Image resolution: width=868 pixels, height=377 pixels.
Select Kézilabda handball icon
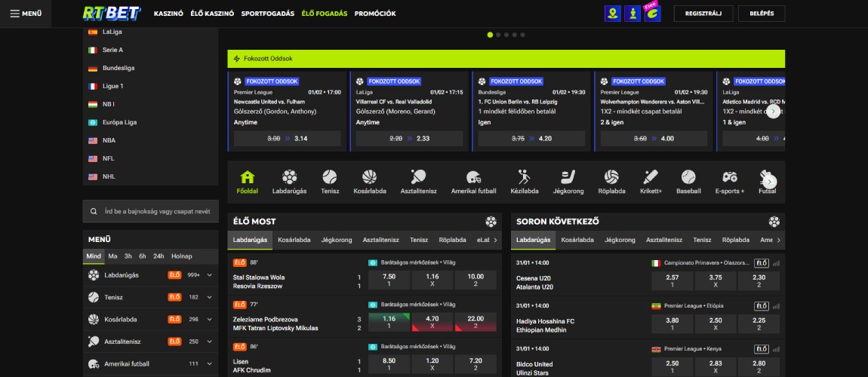pyautogui.click(x=524, y=182)
